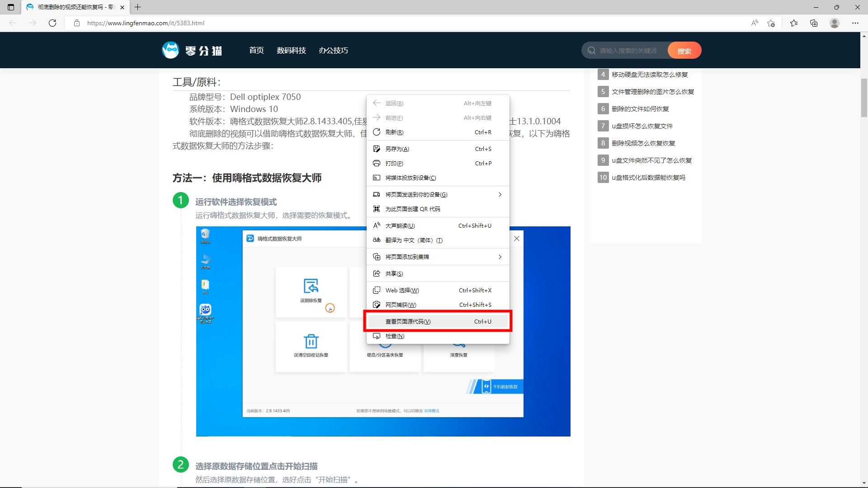Click the browser refresh icon
This screenshot has height=488, width=868.
(x=52, y=23)
